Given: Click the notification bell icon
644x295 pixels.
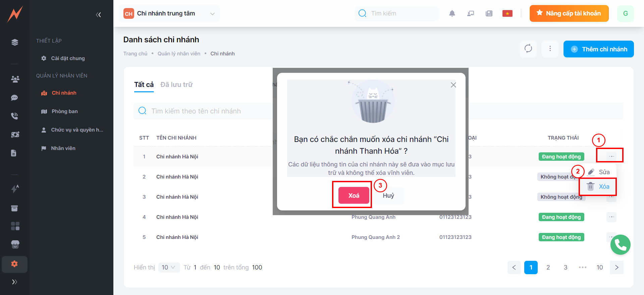Looking at the screenshot, I should click(x=452, y=13).
